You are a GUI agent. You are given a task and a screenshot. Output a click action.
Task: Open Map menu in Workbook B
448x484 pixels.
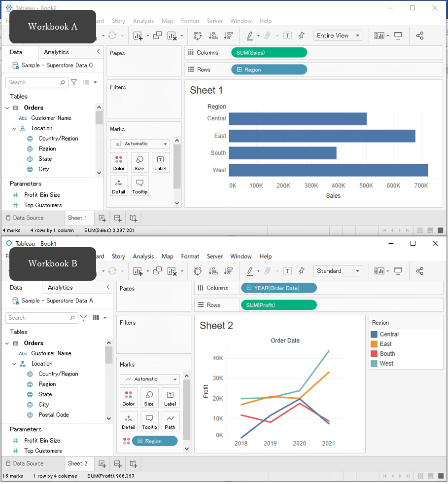168,256
